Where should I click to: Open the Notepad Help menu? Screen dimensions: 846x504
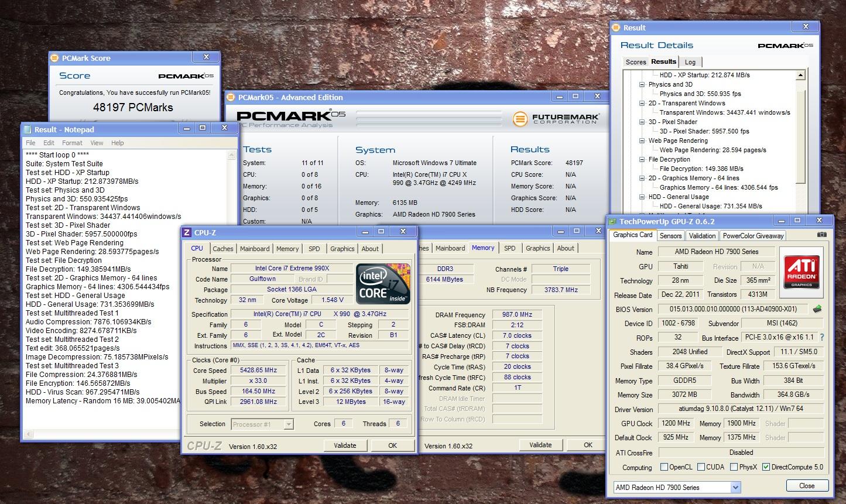[118, 143]
